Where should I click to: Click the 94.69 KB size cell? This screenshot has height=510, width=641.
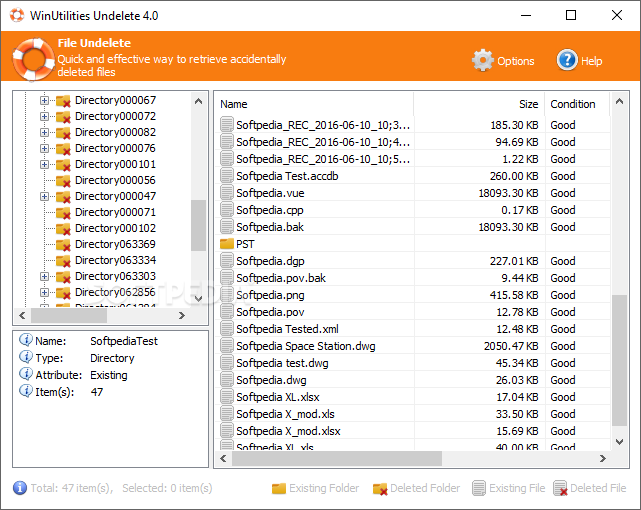click(517, 142)
